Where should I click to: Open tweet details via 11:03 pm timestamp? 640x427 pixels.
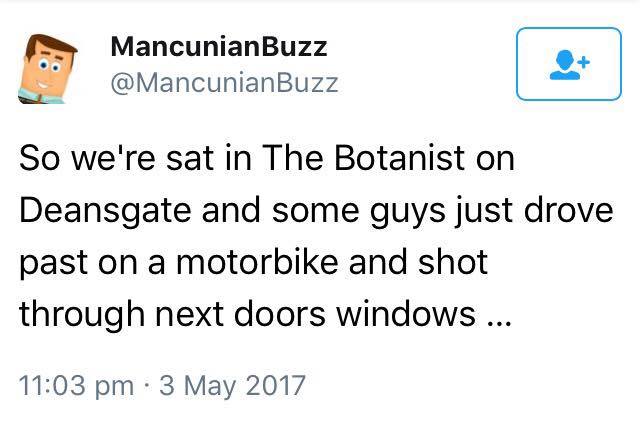click(x=76, y=385)
